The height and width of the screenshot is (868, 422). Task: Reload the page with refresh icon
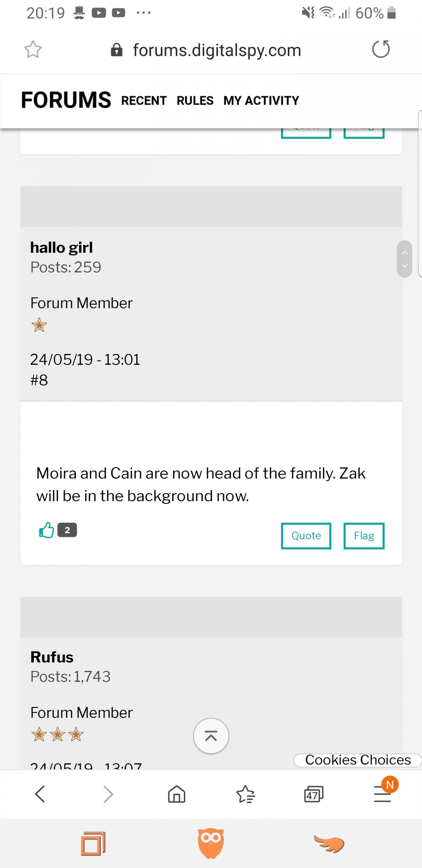pyautogui.click(x=381, y=49)
